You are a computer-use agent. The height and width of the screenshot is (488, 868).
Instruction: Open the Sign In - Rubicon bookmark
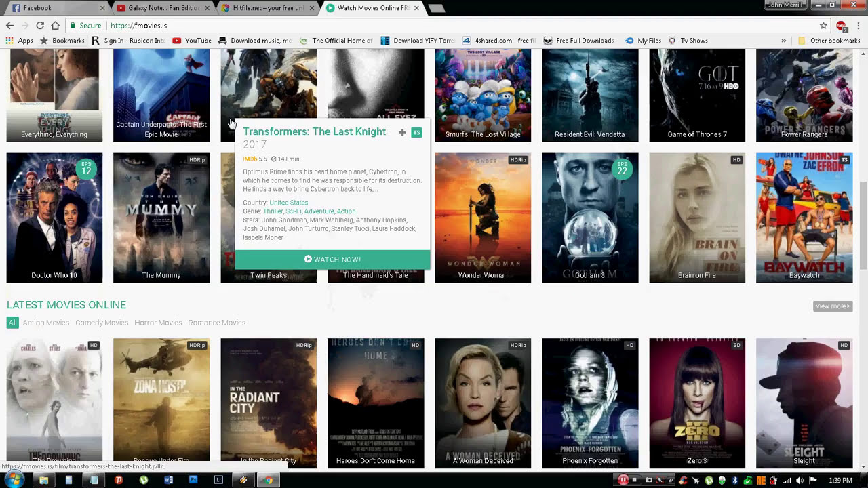point(127,41)
